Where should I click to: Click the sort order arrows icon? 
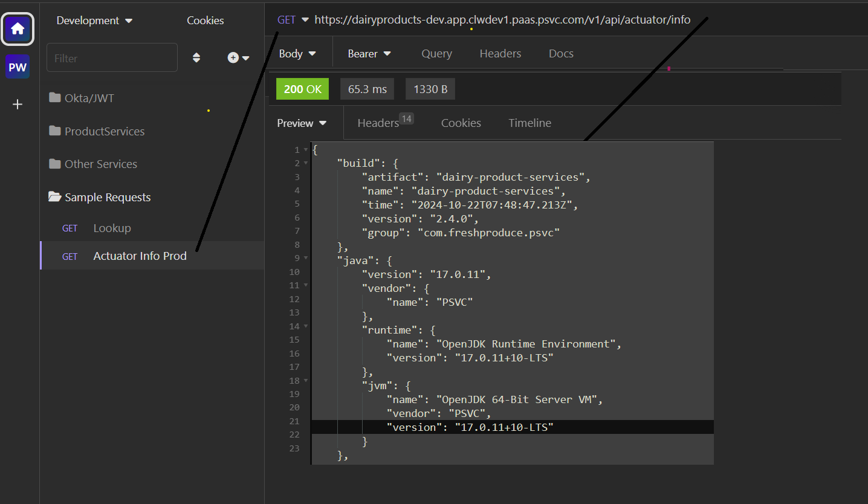(196, 58)
